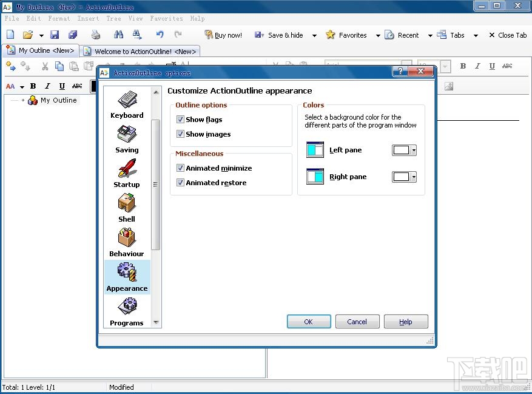Open the Programs options category

coord(127,312)
